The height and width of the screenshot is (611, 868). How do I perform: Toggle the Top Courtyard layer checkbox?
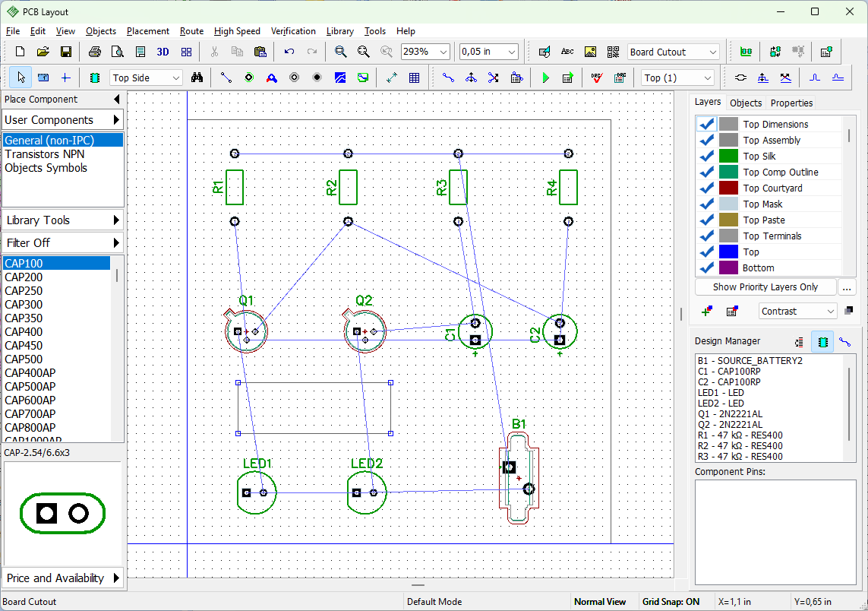click(706, 188)
